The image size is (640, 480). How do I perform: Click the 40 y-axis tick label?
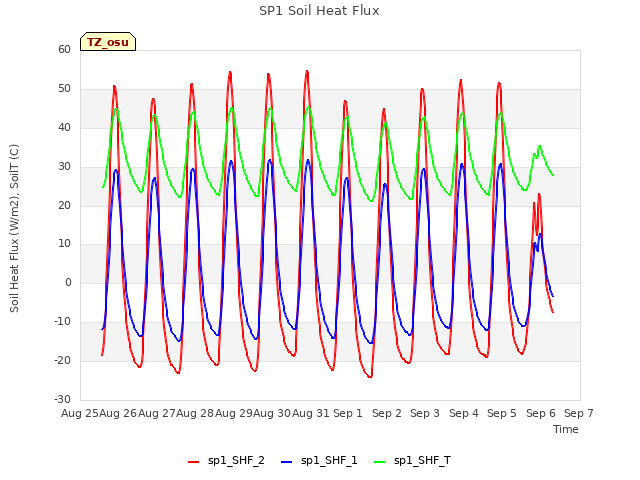pos(64,127)
